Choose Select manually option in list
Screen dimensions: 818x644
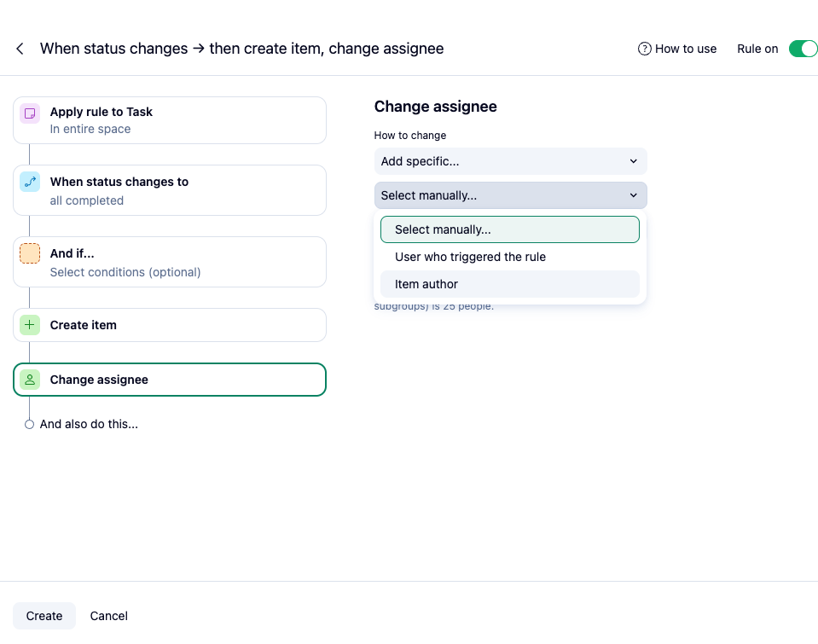point(510,229)
